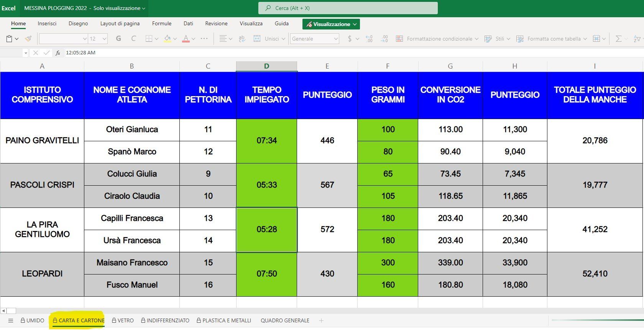Open the Guida ribbon tab
Viewport: 644px width, 330px height.
click(282, 23)
